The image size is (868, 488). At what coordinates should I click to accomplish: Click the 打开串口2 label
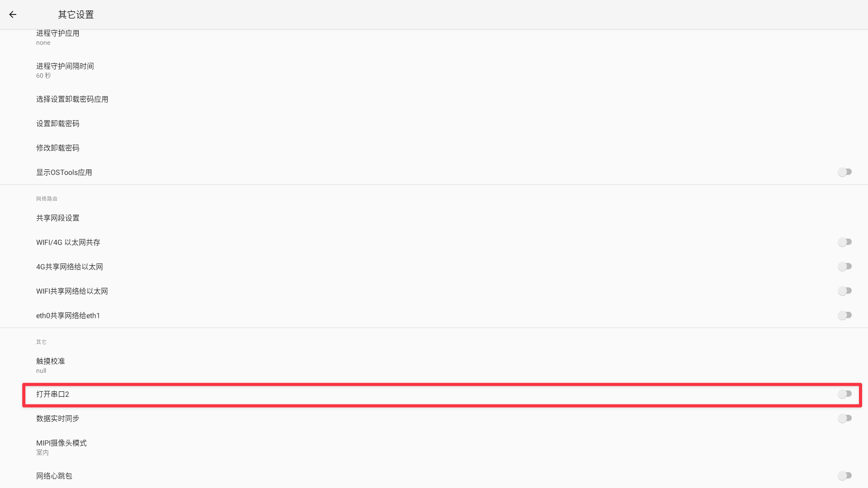click(53, 394)
